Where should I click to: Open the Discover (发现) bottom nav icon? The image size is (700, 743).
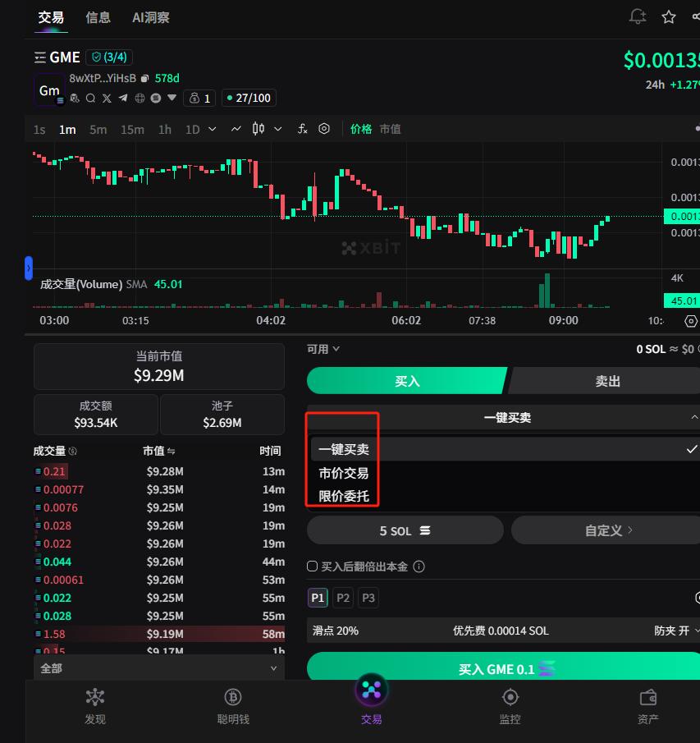click(95, 706)
